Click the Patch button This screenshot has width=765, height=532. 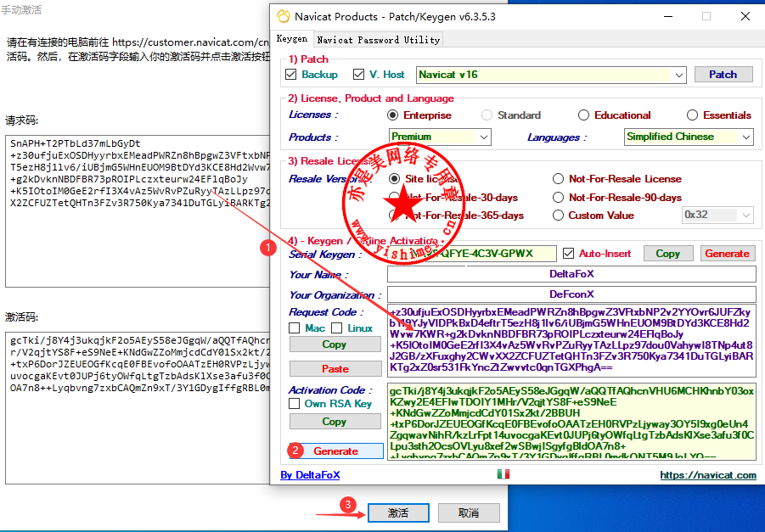tap(723, 74)
